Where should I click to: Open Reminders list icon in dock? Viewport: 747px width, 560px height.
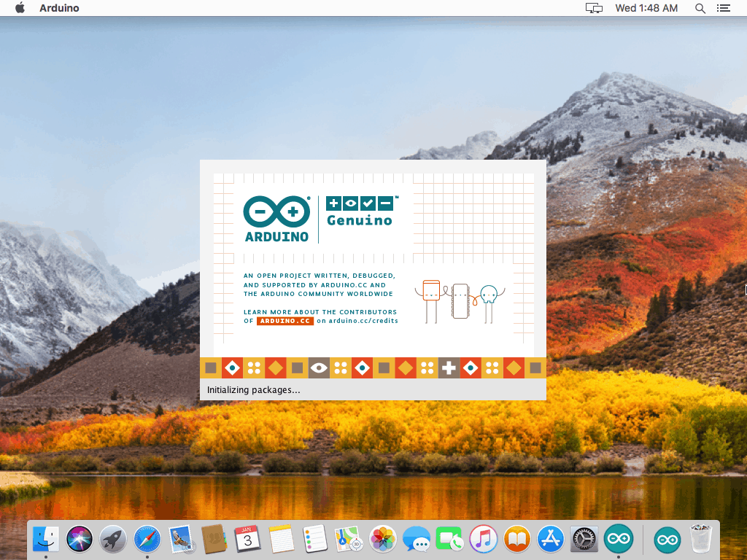[x=315, y=539]
